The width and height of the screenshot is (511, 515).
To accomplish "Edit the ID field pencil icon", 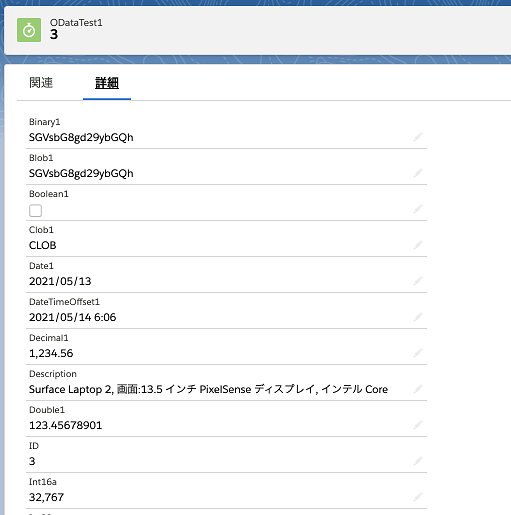I will [418, 461].
